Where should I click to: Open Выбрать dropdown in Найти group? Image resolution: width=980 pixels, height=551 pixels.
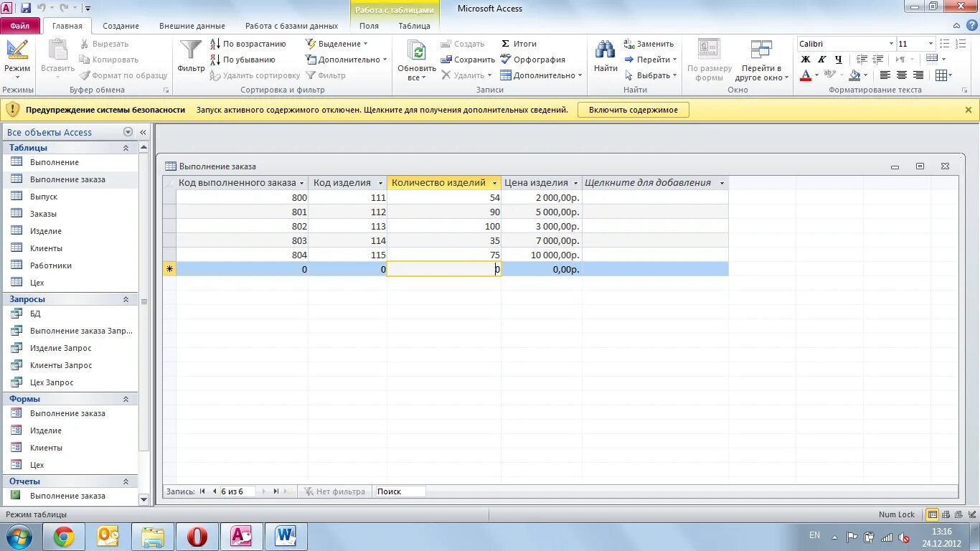(651, 75)
